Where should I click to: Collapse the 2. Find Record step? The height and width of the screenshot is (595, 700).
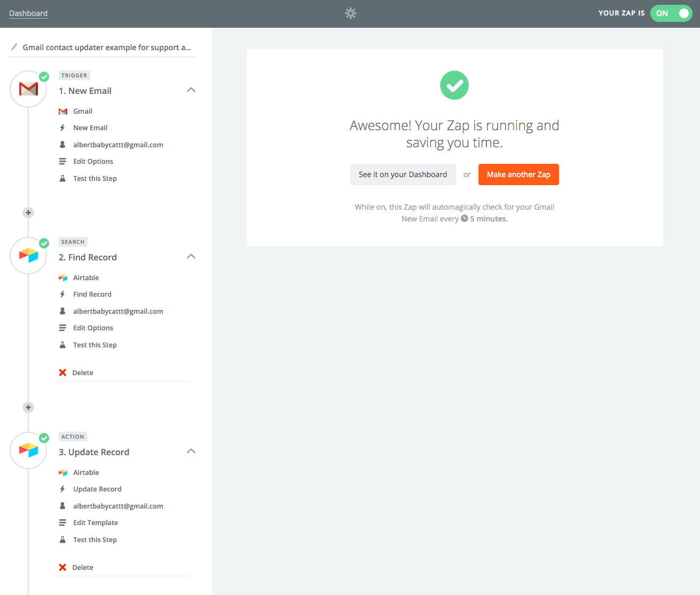(191, 257)
